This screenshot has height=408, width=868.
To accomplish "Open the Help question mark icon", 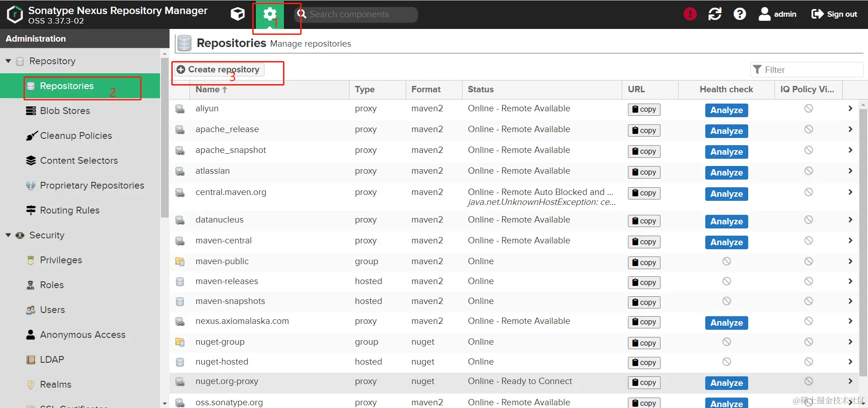I will click(740, 14).
